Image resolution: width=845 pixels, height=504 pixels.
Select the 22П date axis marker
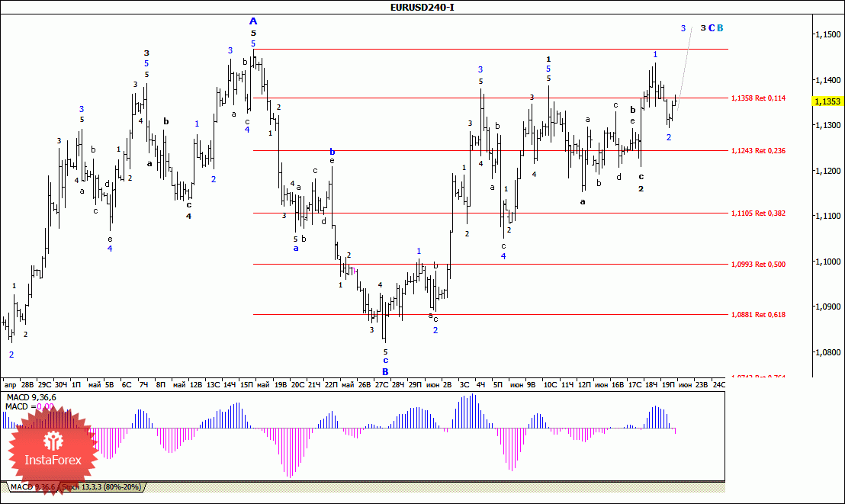click(x=330, y=384)
